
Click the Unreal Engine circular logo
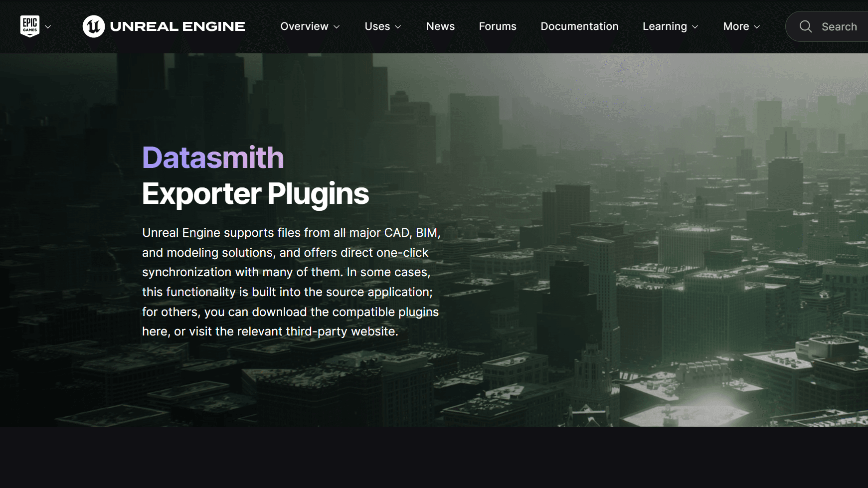pos(94,26)
